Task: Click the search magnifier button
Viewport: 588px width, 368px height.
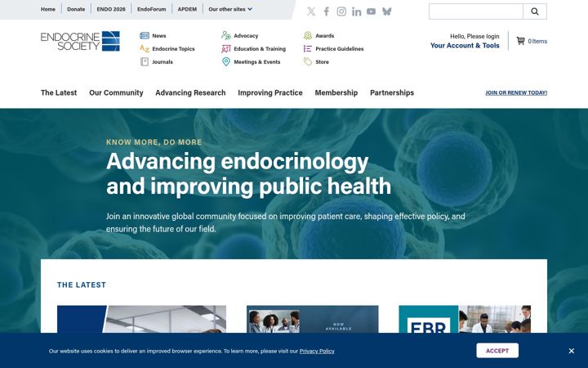Action: tap(535, 11)
